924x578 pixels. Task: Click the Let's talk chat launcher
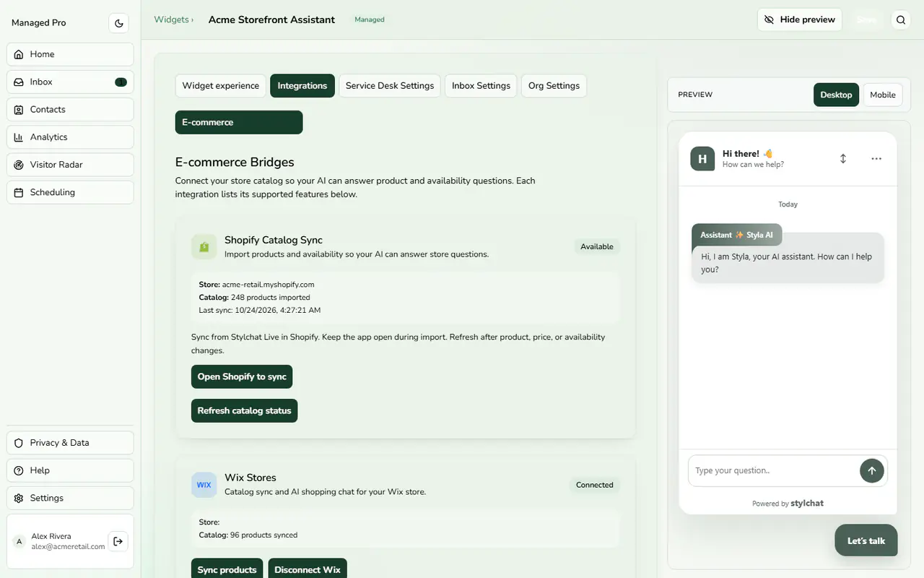coord(866,540)
